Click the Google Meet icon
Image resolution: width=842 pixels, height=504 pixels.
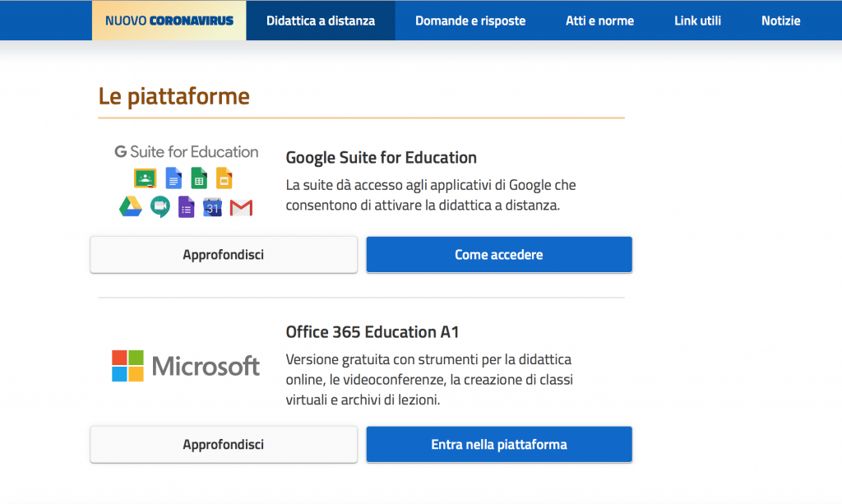tap(160, 207)
